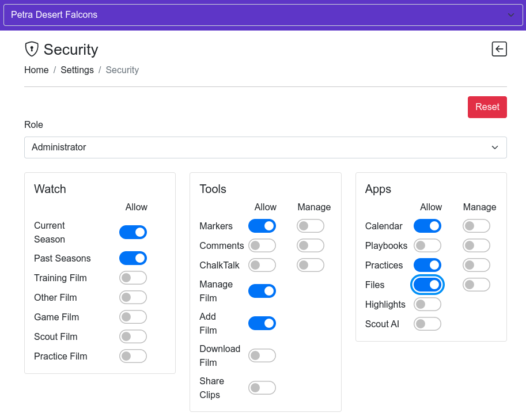The width and height of the screenshot is (526, 420).
Task: Expand the Administrator role dropdown
Action: [265, 147]
